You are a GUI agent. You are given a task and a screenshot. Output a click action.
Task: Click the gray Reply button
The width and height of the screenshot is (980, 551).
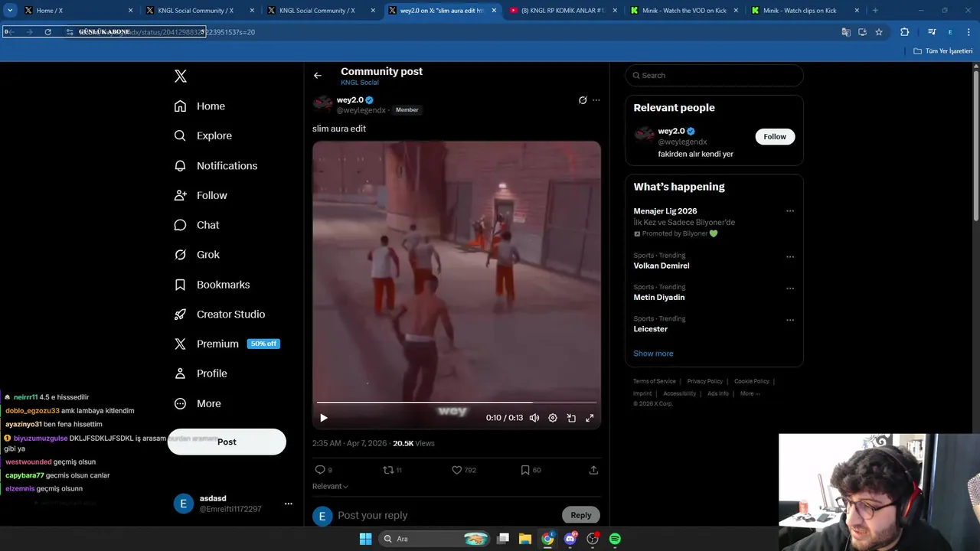click(581, 515)
